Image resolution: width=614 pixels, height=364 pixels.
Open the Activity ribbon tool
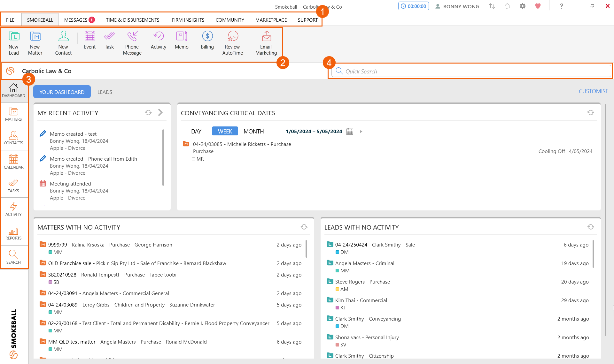159,40
